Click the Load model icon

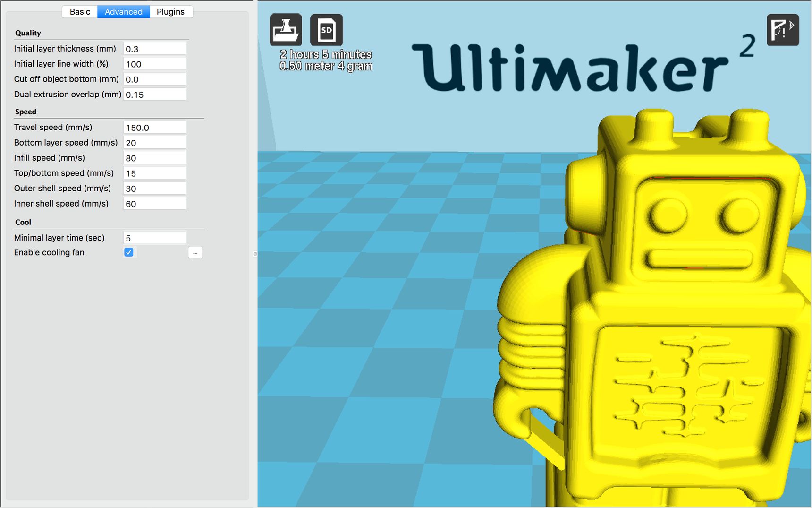[286, 30]
